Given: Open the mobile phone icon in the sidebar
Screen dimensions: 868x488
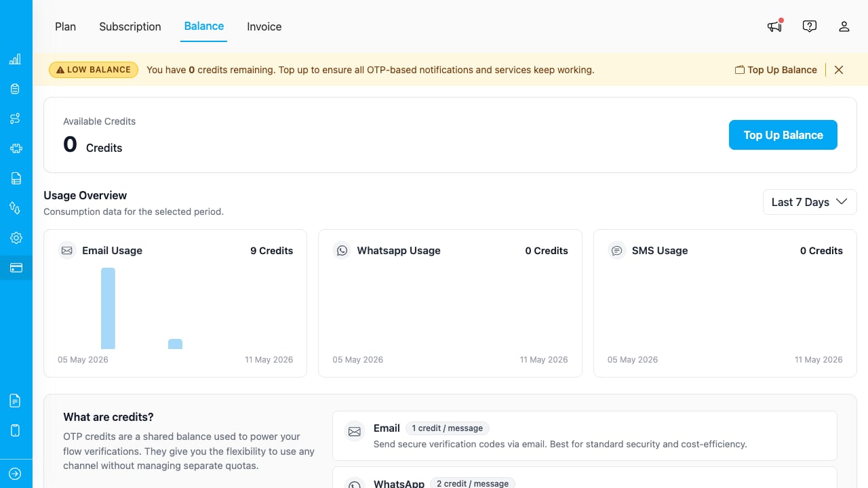Looking at the screenshot, I should 15,430.
